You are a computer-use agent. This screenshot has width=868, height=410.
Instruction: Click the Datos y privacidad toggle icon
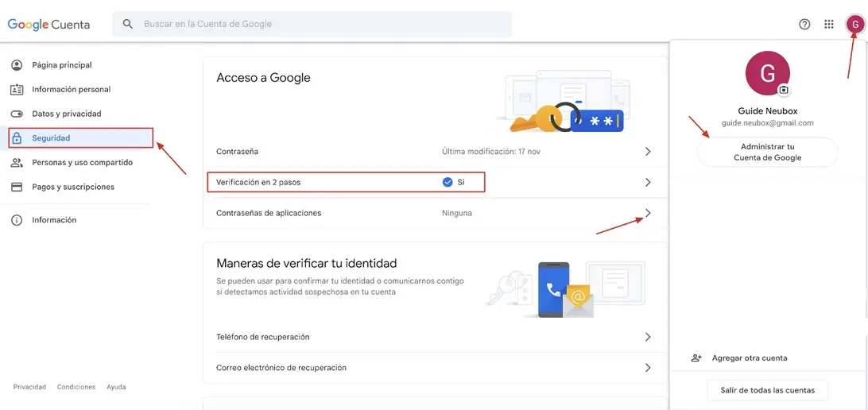pyautogui.click(x=17, y=114)
